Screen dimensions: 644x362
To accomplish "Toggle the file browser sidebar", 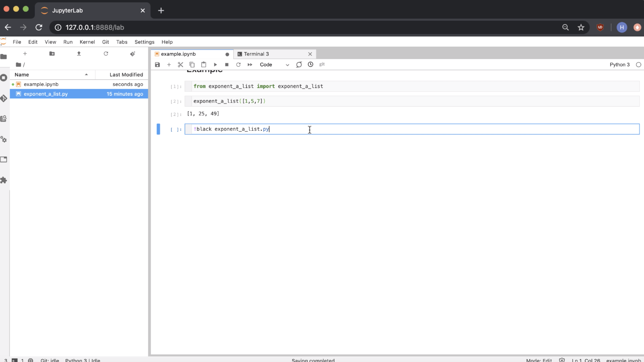I will coord(4,57).
